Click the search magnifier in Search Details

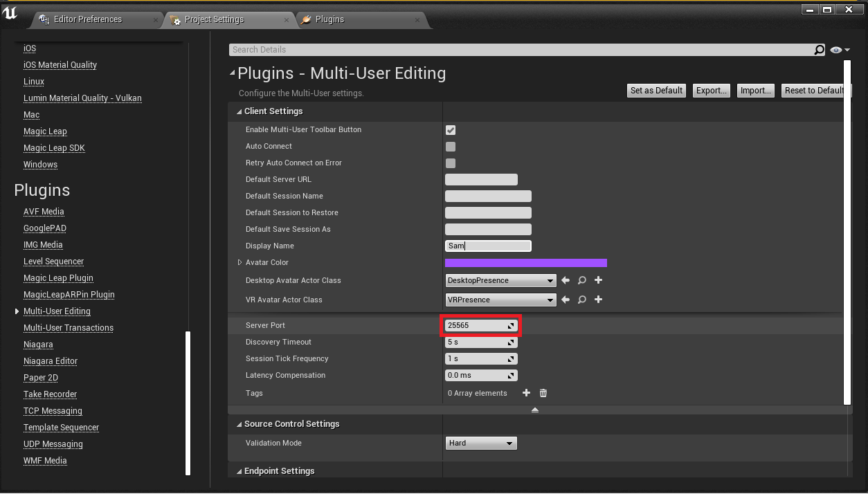pyautogui.click(x=819, y=50)
